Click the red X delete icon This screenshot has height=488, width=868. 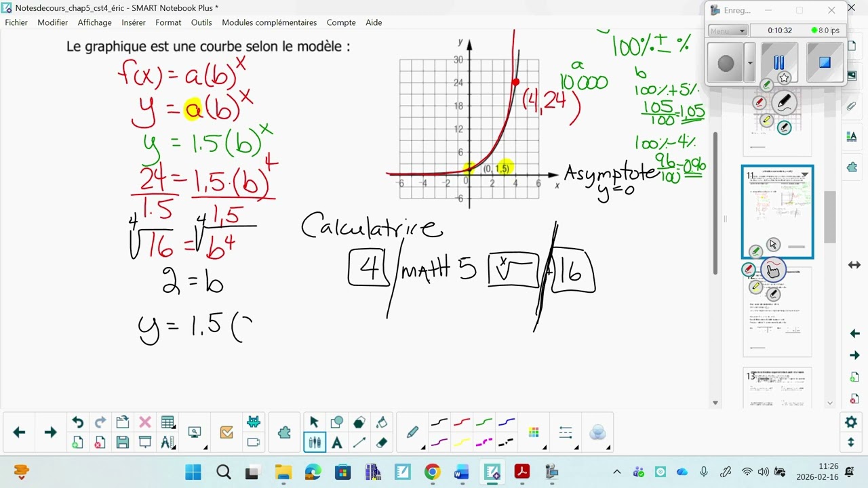point(144,422)
